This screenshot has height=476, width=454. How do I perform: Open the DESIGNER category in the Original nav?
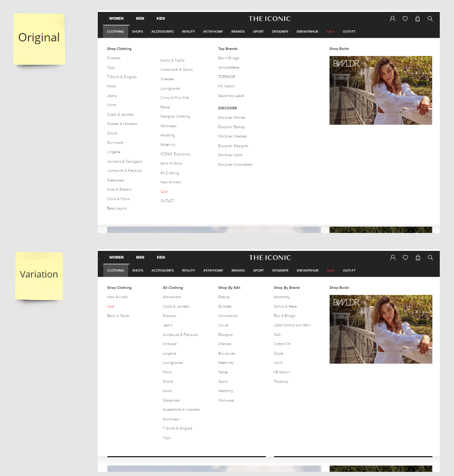click(x=280, y=31)
